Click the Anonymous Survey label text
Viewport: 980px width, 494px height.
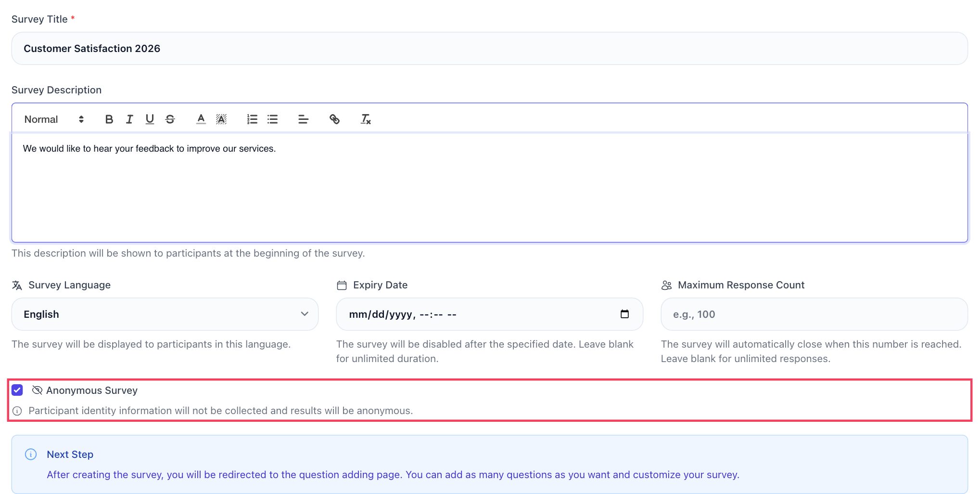click(92, 390)
